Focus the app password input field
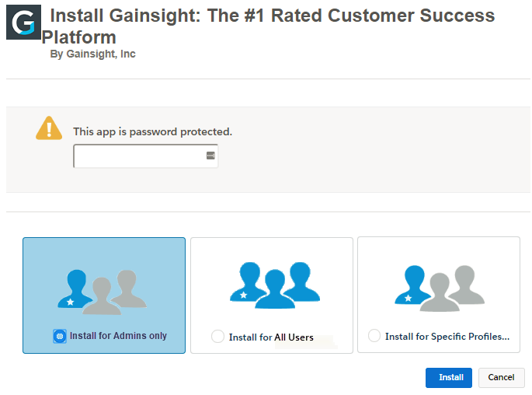Viewport: 532px width, 395px height. (138, 156)
